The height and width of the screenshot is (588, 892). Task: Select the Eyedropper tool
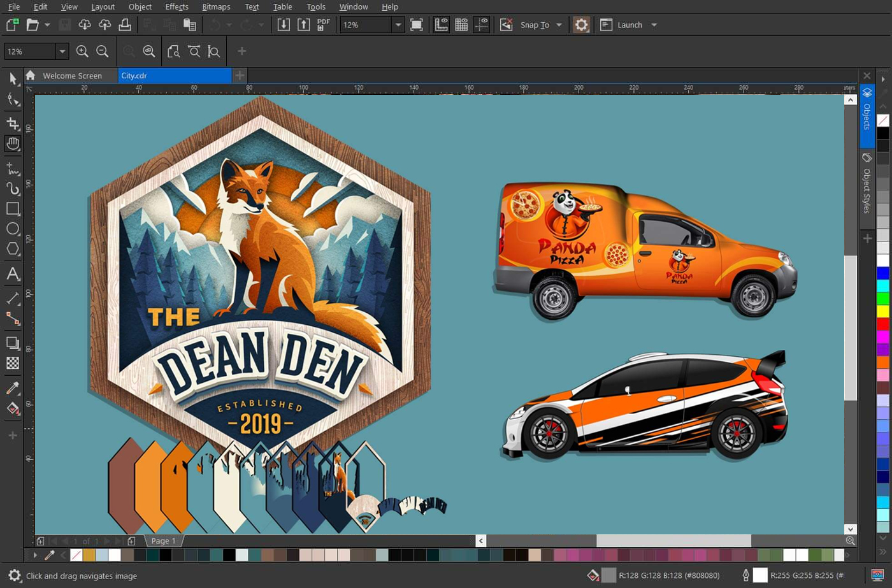click(x=13, y=388)
